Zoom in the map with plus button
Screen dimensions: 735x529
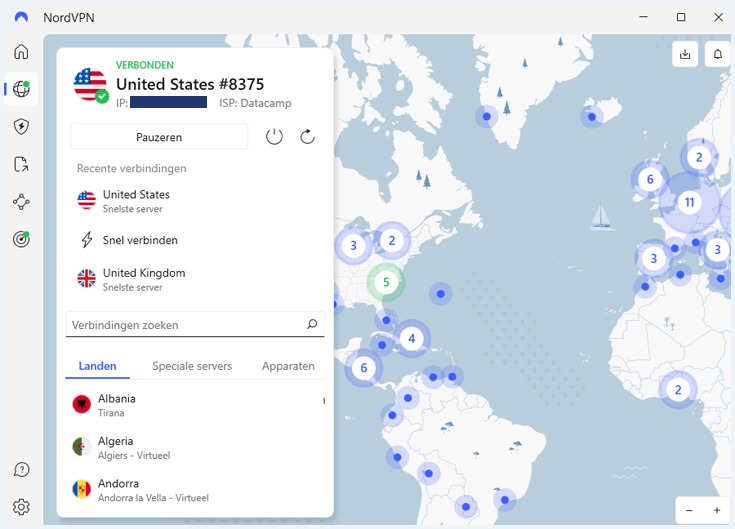click(717, 510)
